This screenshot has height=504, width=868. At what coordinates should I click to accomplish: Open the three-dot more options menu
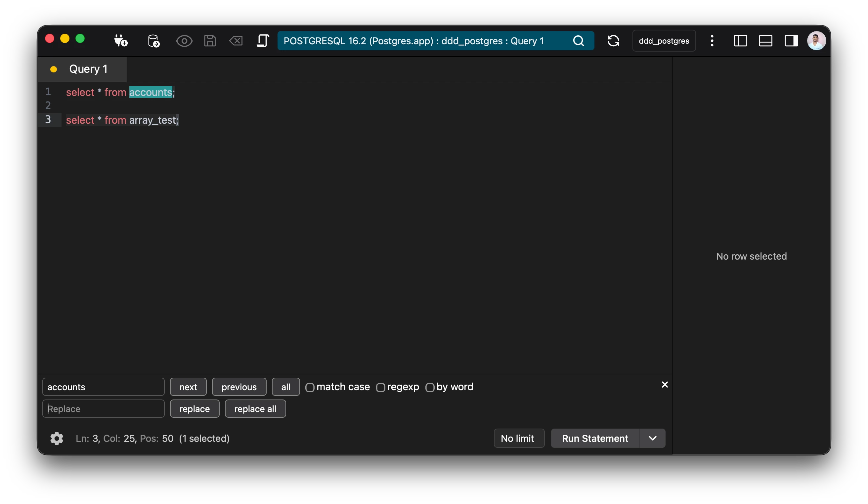[x=712, y=41]
